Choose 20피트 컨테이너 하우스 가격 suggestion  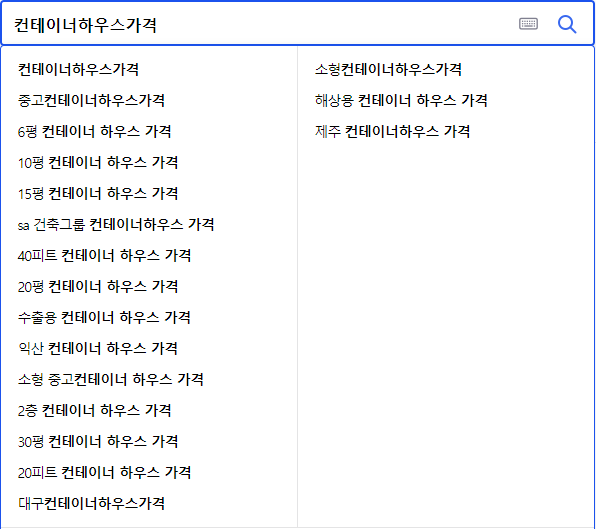pyautogui.click(x=104, y=473)
